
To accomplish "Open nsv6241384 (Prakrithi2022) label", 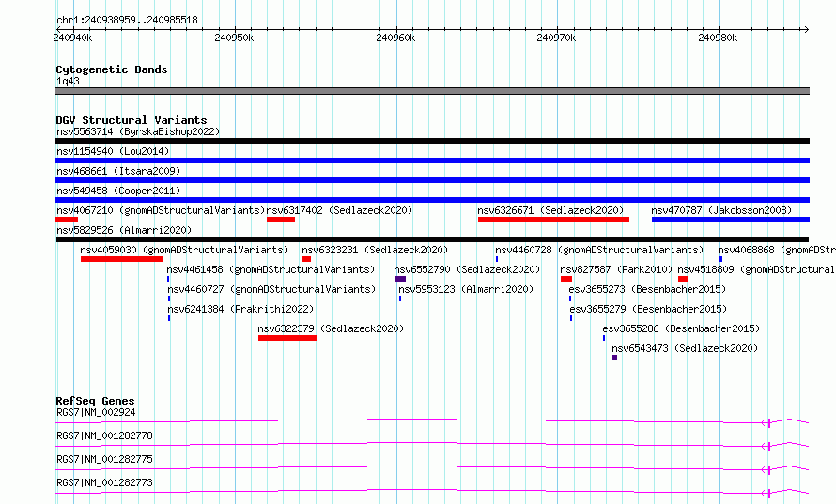I will (x=240, y=309).
